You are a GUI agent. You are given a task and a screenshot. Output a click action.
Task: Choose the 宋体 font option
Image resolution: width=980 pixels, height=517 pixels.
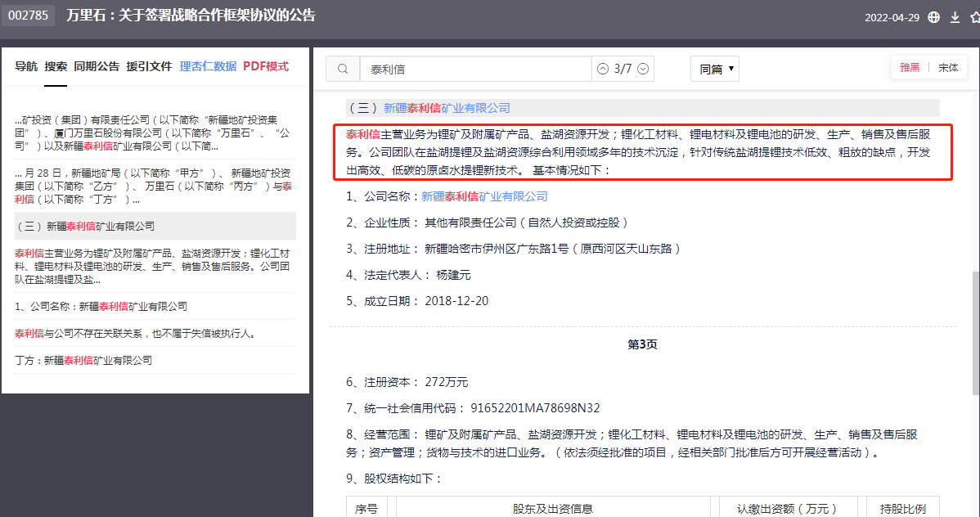(x=948, y=68)
